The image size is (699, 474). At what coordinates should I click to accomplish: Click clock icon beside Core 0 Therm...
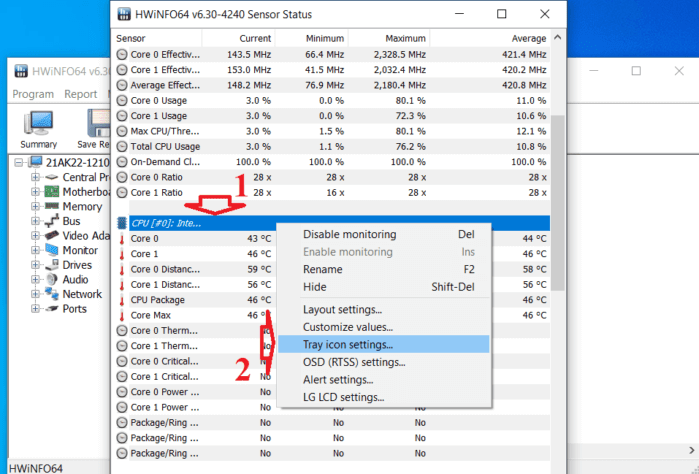point(122,330)
